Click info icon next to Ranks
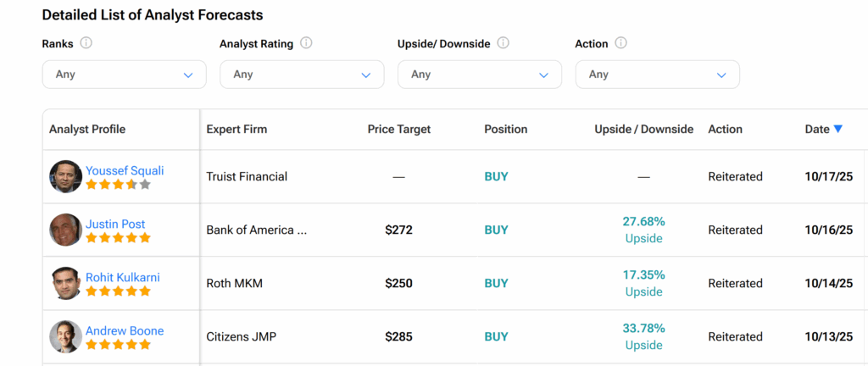868x366 pixels. click(x=86, y=43)
